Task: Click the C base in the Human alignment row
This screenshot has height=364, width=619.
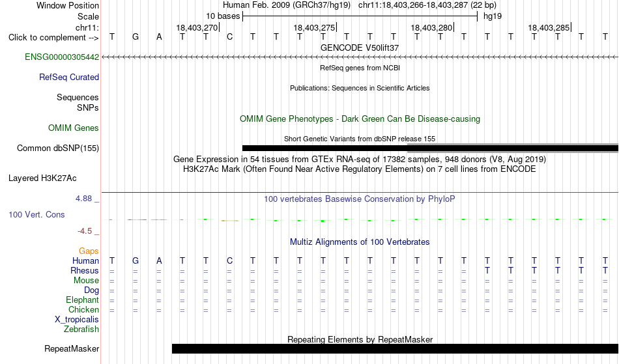Action: 229,261
